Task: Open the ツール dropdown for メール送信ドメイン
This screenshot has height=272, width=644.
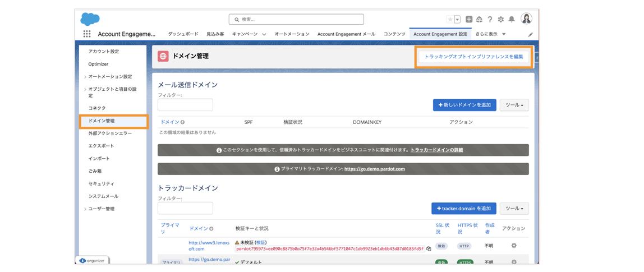Action: [x=514, y=105]
